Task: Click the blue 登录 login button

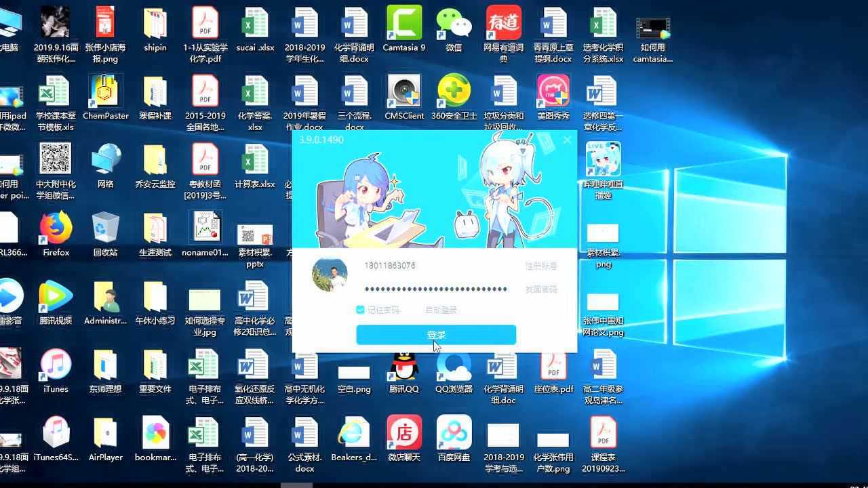Action: (436, 335)
